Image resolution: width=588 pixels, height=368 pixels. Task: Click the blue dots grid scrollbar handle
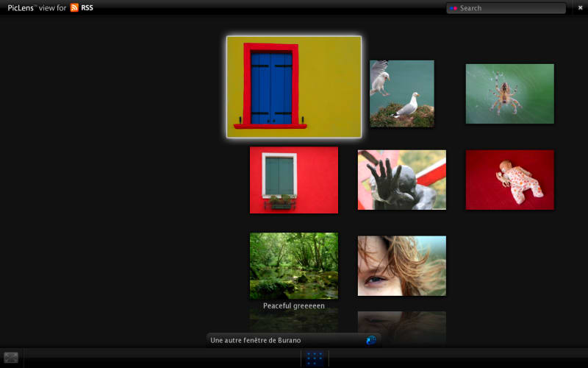[x=315, y=358]
